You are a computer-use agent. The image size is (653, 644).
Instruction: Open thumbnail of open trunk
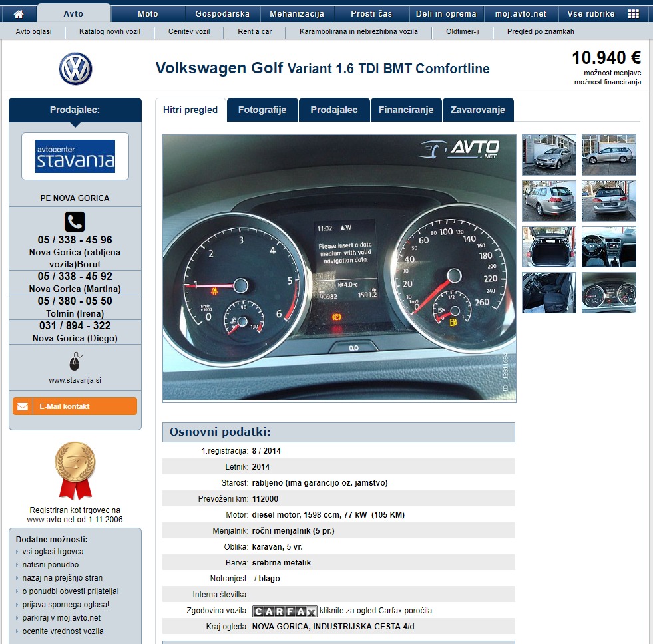click(x=549, y=247)
